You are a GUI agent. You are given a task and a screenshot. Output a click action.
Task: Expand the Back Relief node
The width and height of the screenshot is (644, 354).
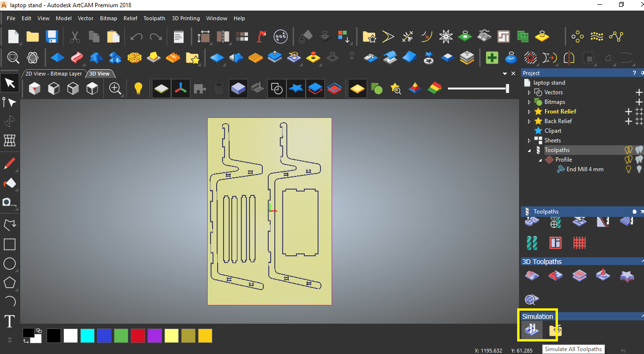point(530,121)
